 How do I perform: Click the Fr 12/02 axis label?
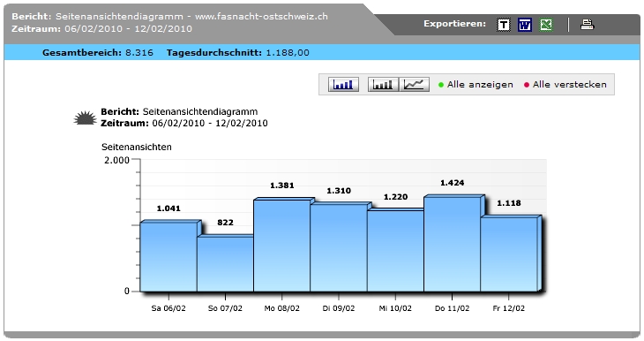pos(508,308)
